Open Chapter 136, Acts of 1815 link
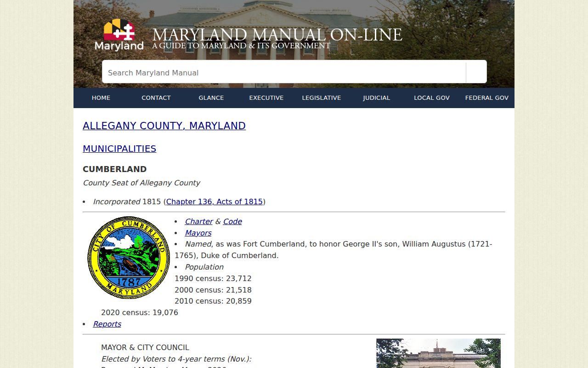 point(215,201)
